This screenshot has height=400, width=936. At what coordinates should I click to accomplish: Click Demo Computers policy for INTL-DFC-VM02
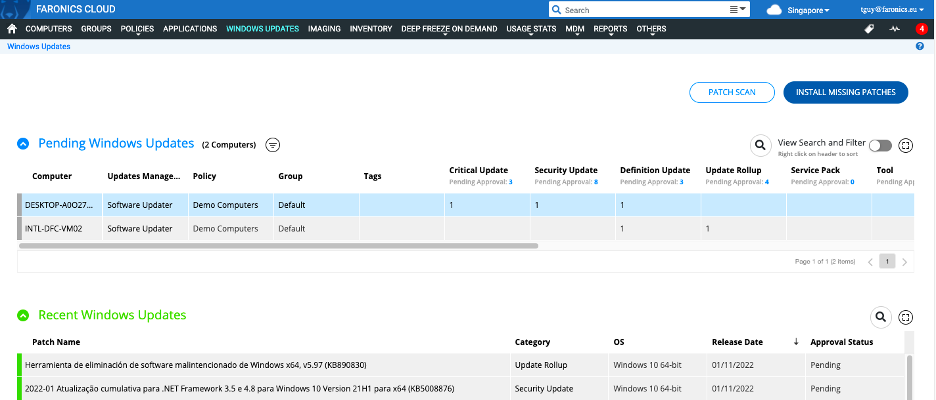tap(226, 229)
